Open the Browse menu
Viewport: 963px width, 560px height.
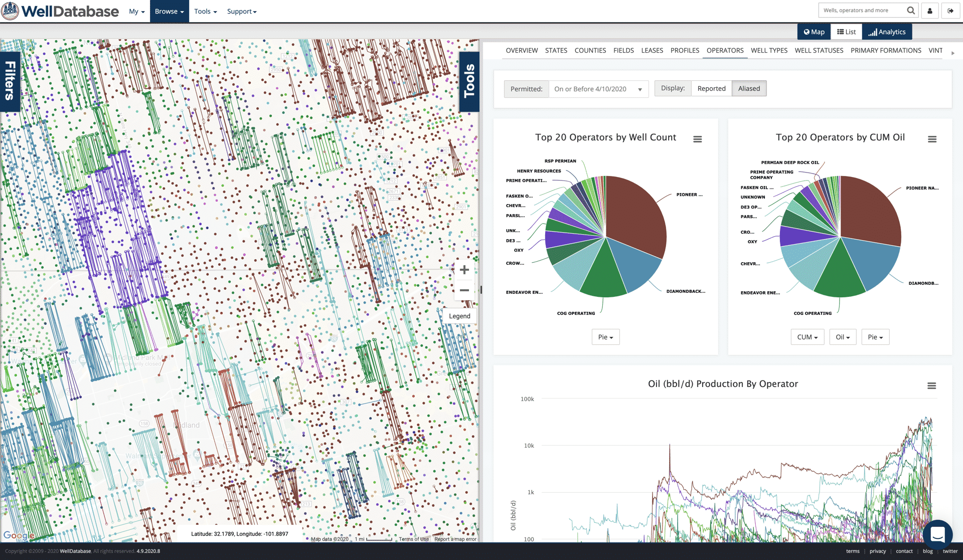tap(169, 11)
